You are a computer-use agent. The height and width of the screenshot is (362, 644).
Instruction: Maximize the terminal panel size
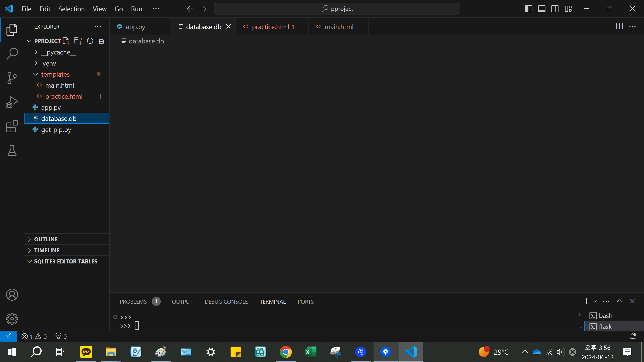[619, 301]
